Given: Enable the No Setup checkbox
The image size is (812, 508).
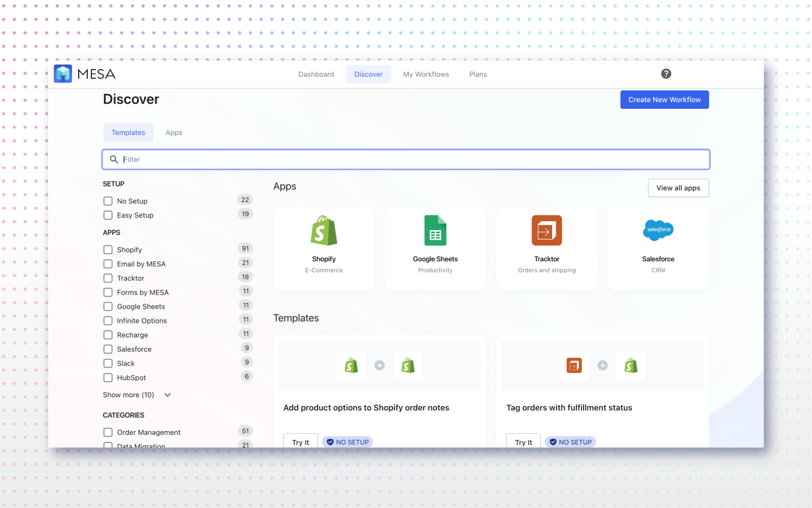Looking at the screenshot, I should point(108,201).
